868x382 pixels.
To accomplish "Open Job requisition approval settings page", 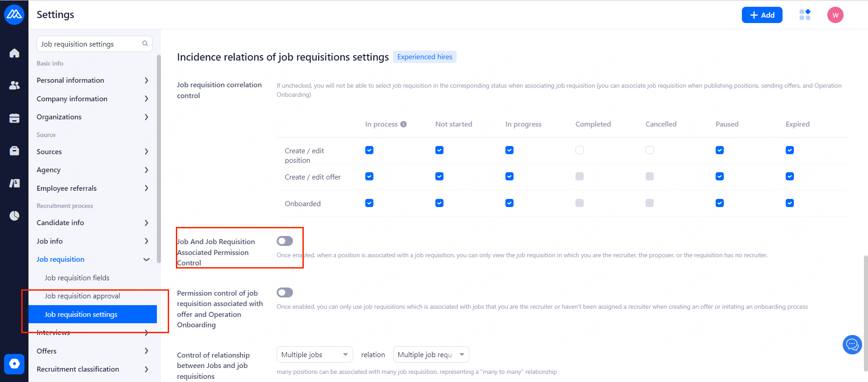I will tap(82, 296).
